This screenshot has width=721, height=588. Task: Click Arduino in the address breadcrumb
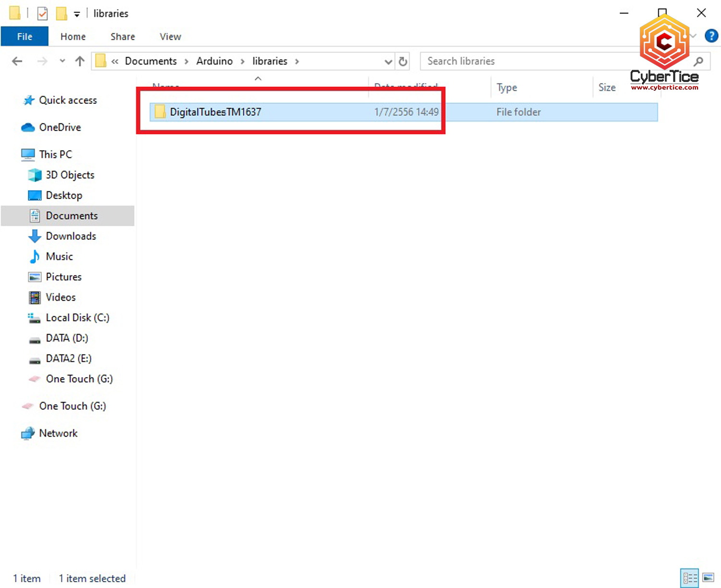click(214, 61)
